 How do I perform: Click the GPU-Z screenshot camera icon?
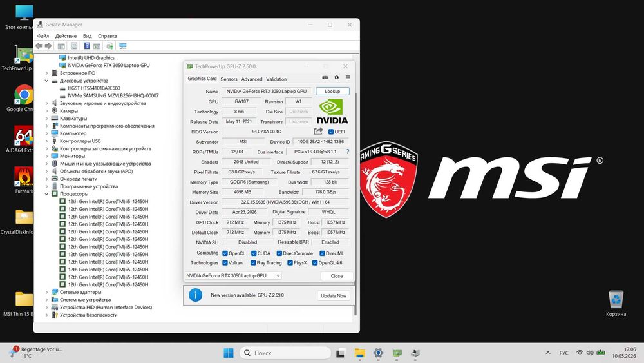click(325, 78)
